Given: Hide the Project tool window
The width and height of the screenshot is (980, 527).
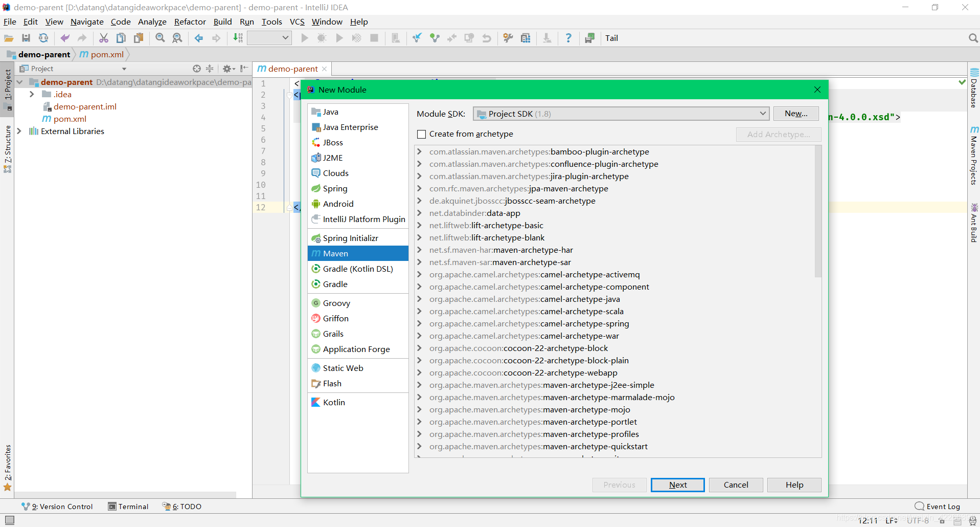Looking at the screenshot, I should (244, 69).
